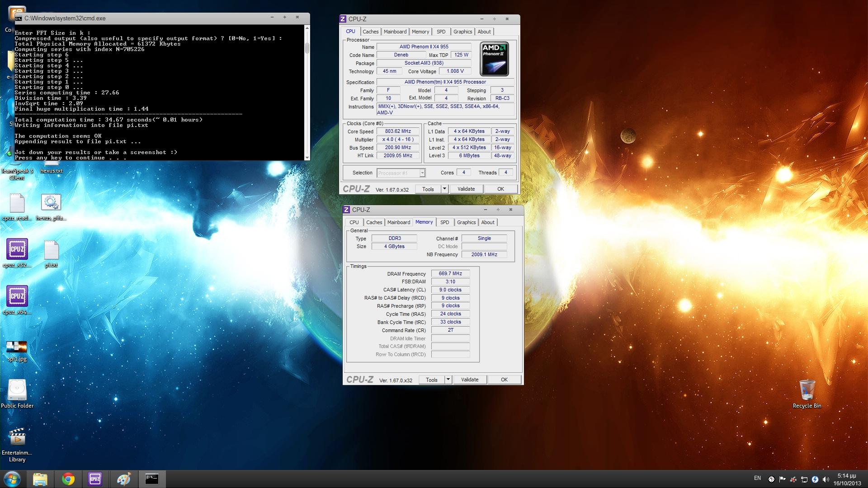Open the Mainboard tab in lower CPU-Z
Screen dimensions: 868x488
[x=398, y=222]
